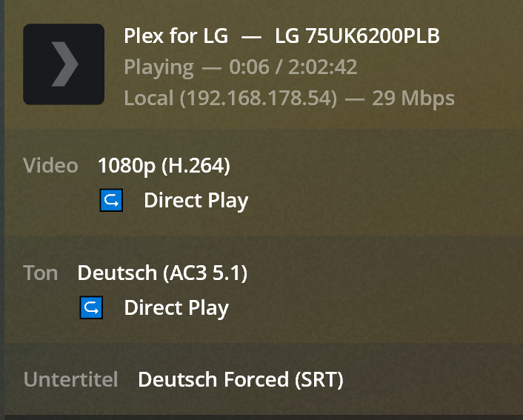Click the 1080p (H.264) video stream info
Viewport: 523px width, 420px height.
164,166
